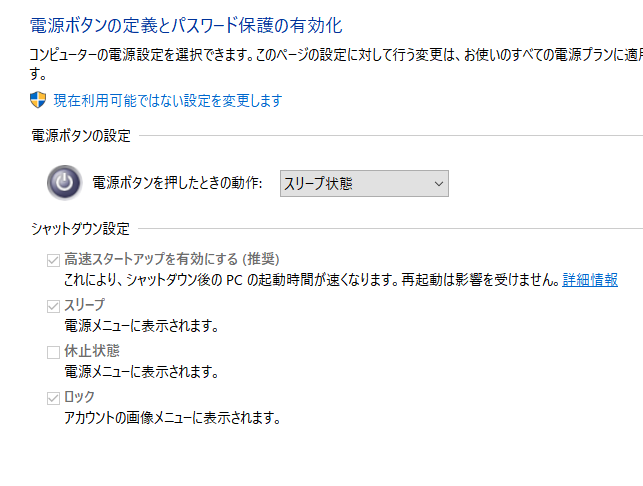
Task: Click the chevron arrow on スリープ状態 combo box
Action: pos(438,184)
